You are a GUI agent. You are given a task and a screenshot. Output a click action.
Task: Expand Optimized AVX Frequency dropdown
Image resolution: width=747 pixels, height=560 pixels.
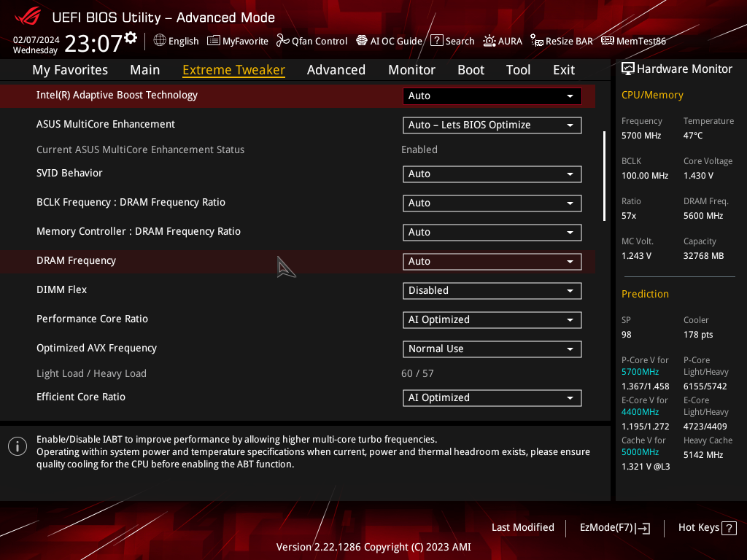(492, 349)
